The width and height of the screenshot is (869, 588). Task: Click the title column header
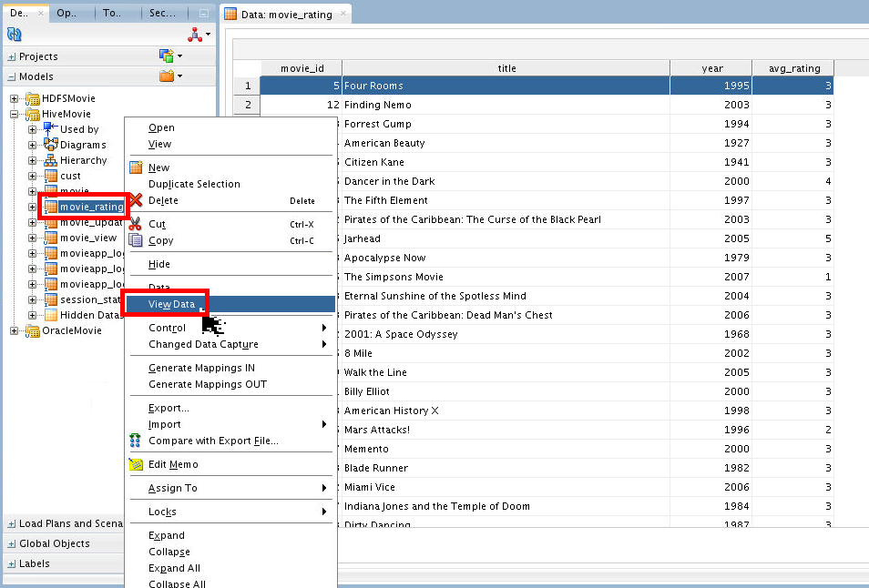pyautogui.click(x=506, y=68)
